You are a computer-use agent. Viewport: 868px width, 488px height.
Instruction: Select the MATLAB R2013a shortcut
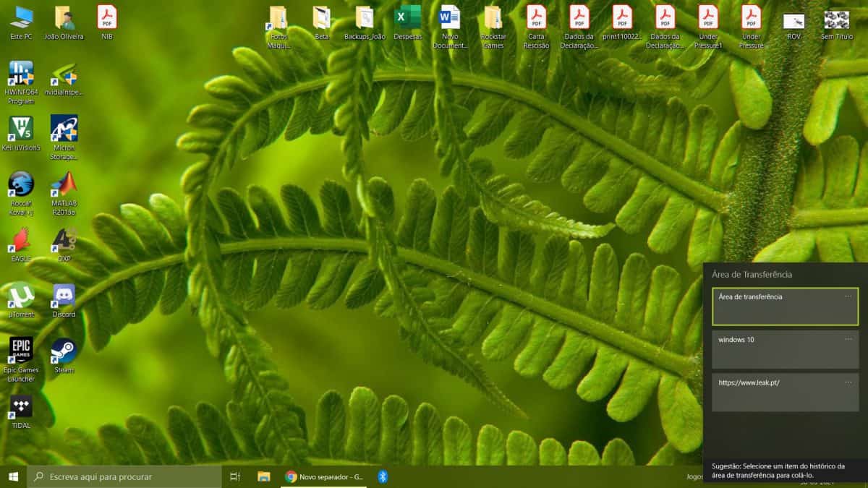[64, 185]
